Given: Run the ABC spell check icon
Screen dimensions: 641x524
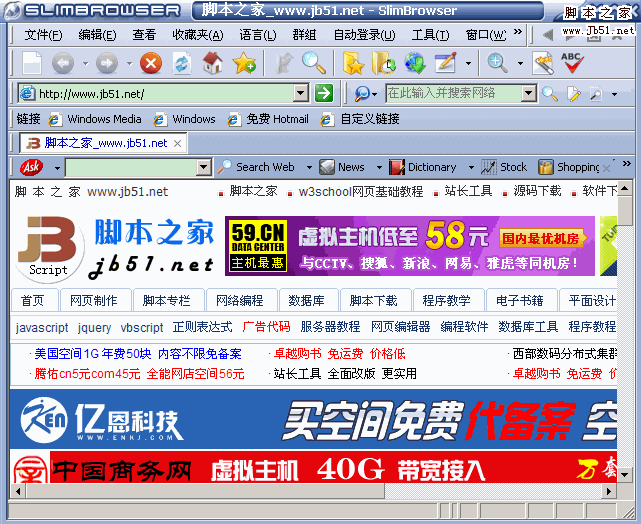Looking at the screenshot, I should (x=572, y=63).
